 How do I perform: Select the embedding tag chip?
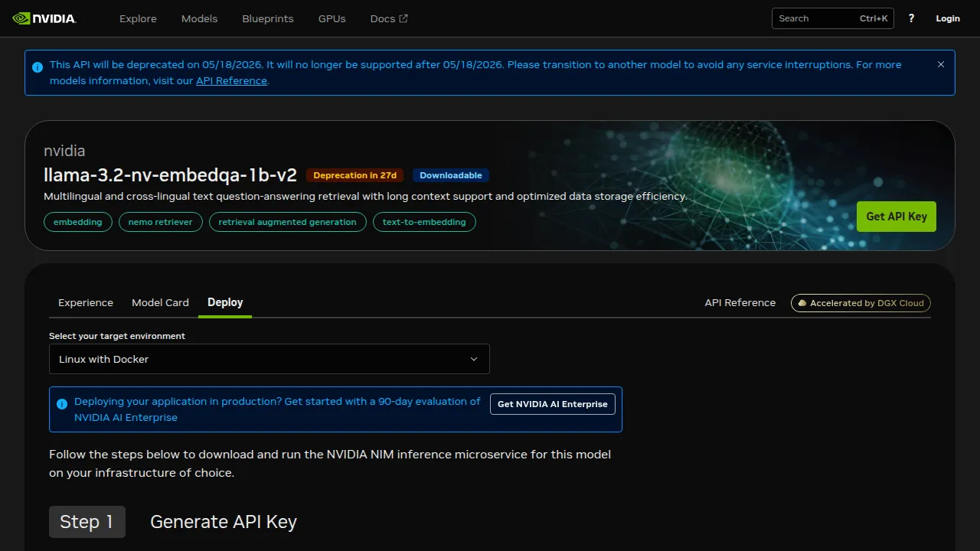[x=77, y=222]
